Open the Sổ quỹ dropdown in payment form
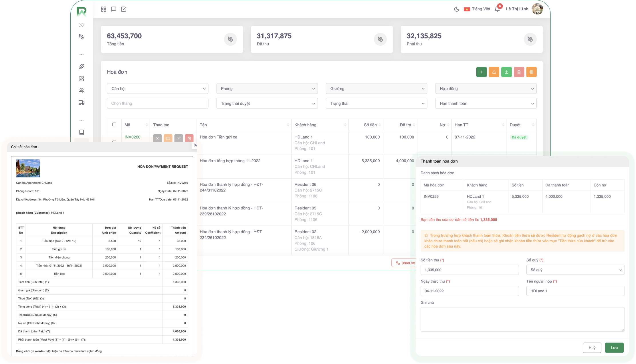Viewport: 636px width, 364px height. [x=575, y=270]
